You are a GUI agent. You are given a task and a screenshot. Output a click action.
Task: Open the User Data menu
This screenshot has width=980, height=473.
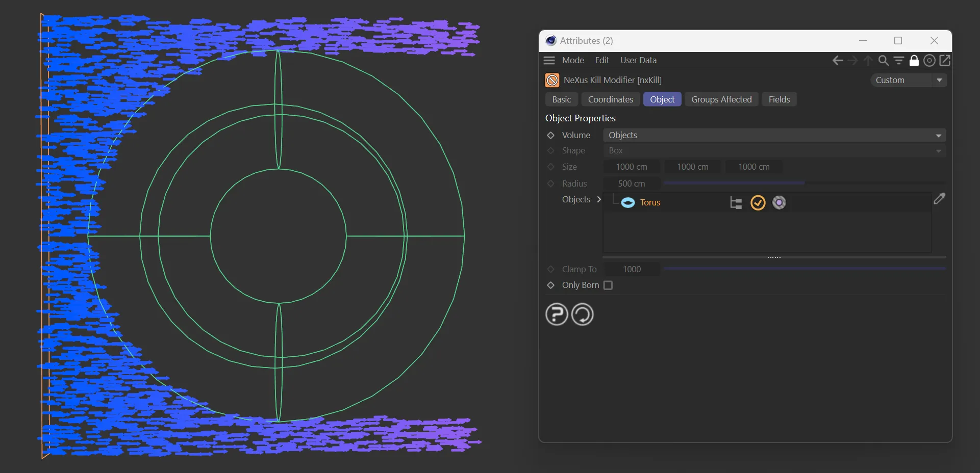[638, 60]
